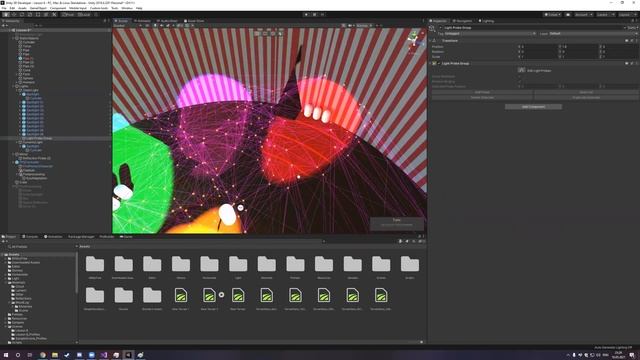Collapse the Lights group in Hierarchy

point(13,86)
